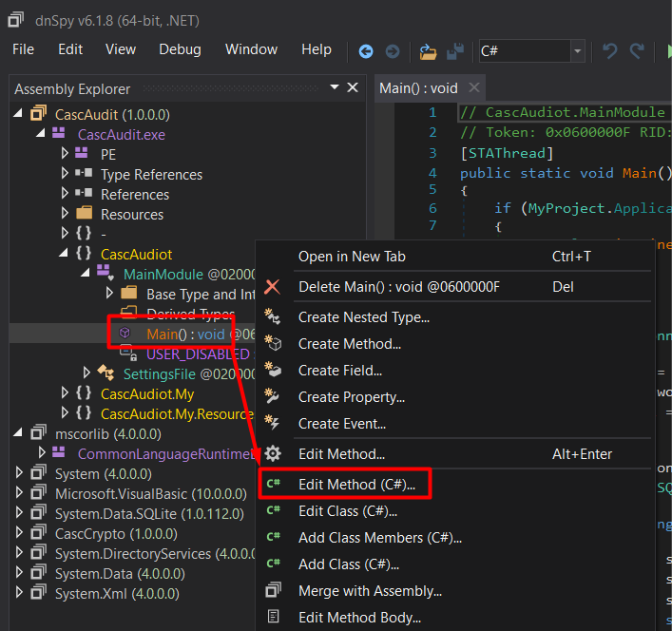
Task: Click the redo toolbar icon
Action: (x=637, y=50)
